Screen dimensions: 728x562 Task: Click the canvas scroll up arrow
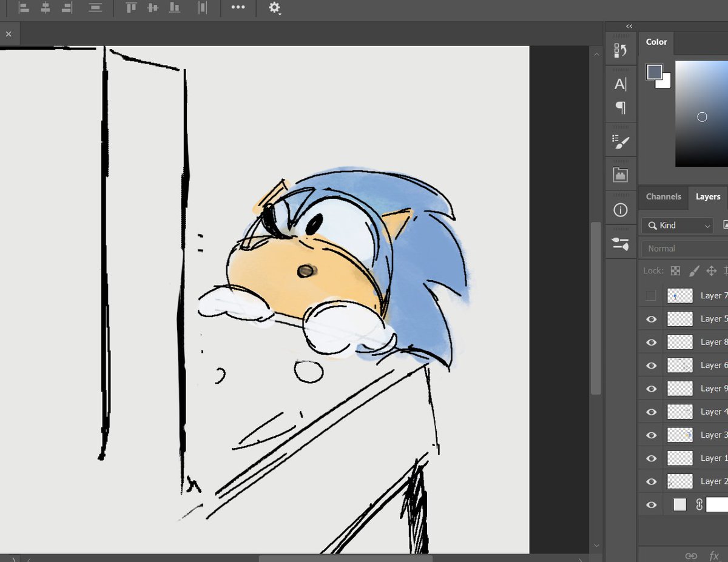[x=596, y=54]
